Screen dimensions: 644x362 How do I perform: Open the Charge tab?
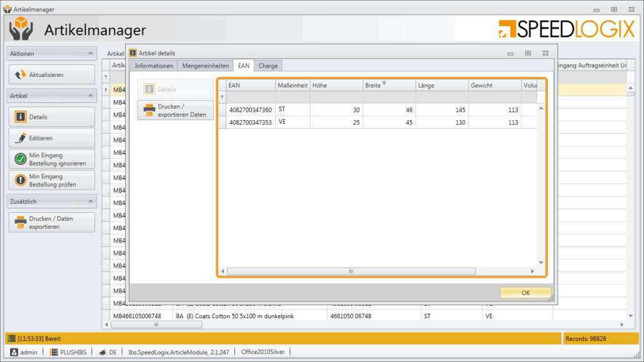pyautogui.click(x=268, y=66)
